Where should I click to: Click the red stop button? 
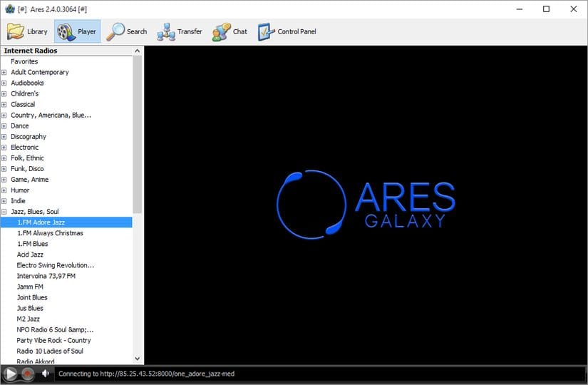[27, 374]
